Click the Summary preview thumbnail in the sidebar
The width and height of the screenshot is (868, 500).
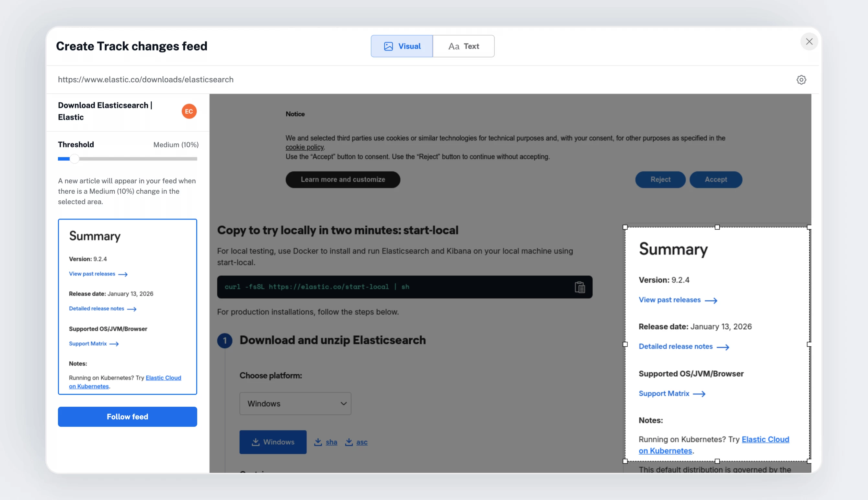click(x=127, y=306)
